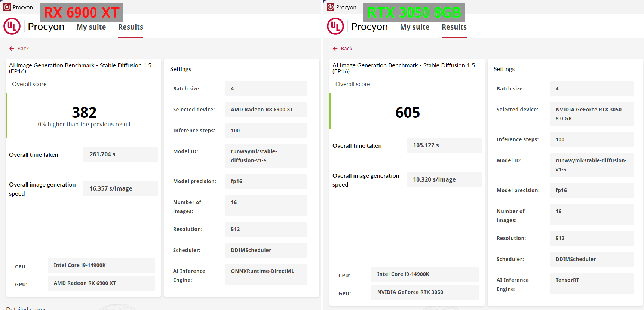The width and height of the screenshot is (644, 310).
Task: Click the NVIDIA GeForce RTX 3050 8.0 GB device field
Action: coord(592,114)
